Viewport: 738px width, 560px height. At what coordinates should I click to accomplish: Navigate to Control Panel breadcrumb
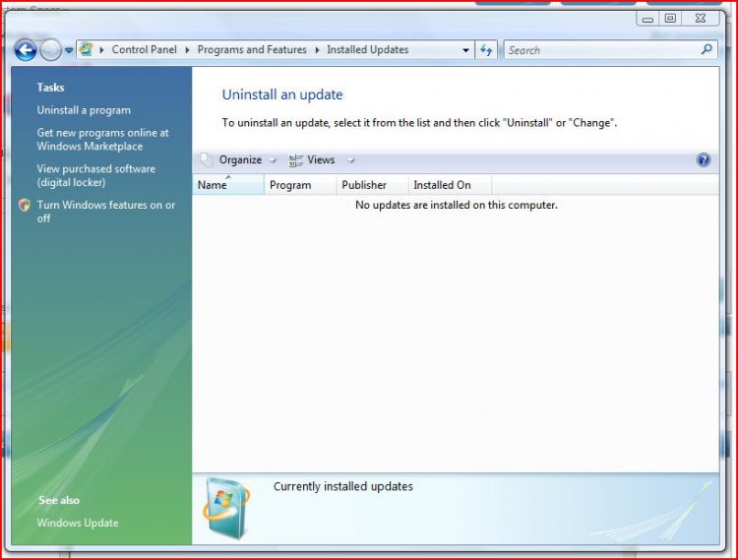(144, 50)
